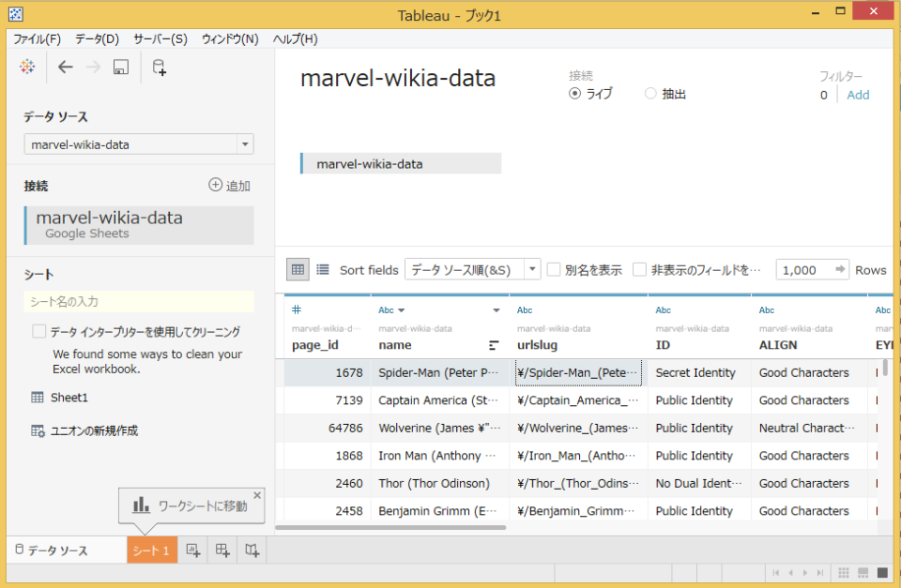Open the name column's dropdown menu

(x=497, y=309)
